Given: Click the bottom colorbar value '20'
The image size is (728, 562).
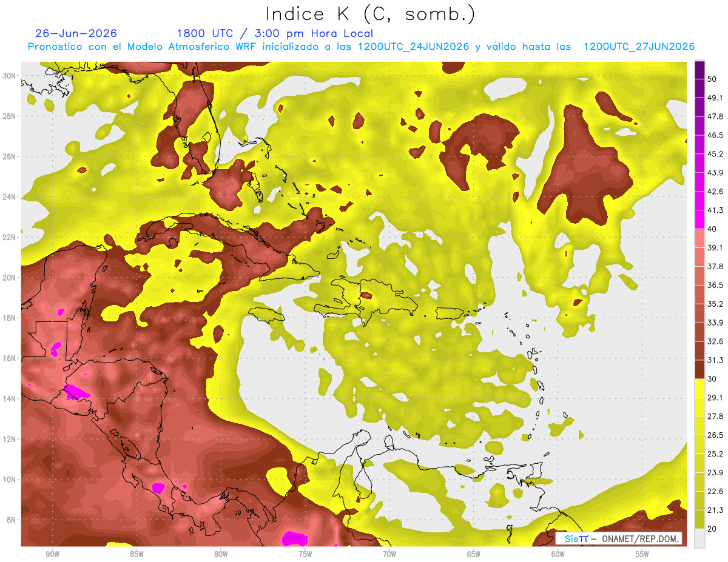Looking at the screenshot, I should (x=713, y=529).
